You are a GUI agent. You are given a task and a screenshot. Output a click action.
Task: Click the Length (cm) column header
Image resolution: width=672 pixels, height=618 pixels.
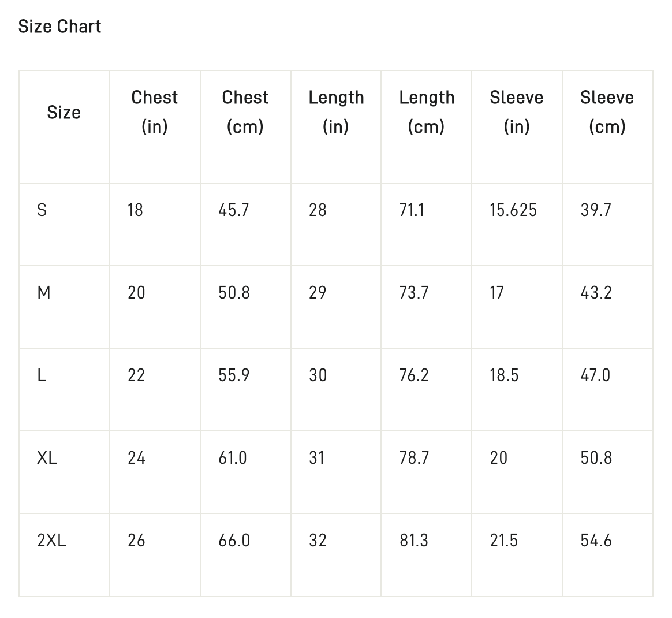(x=427, y=112)
